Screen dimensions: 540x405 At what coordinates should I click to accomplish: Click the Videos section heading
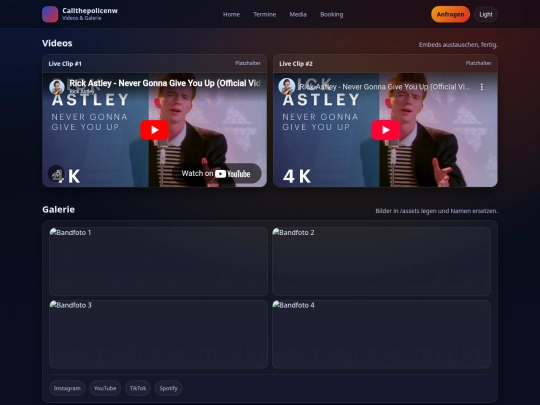57,43
